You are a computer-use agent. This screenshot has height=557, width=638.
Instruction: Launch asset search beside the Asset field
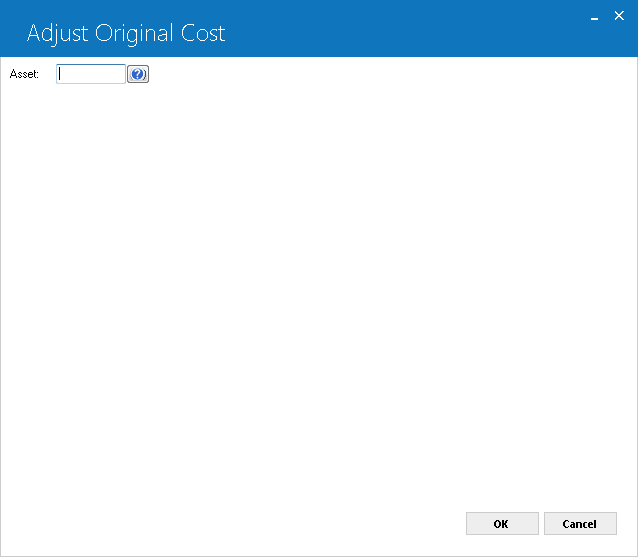click(138, 74)
